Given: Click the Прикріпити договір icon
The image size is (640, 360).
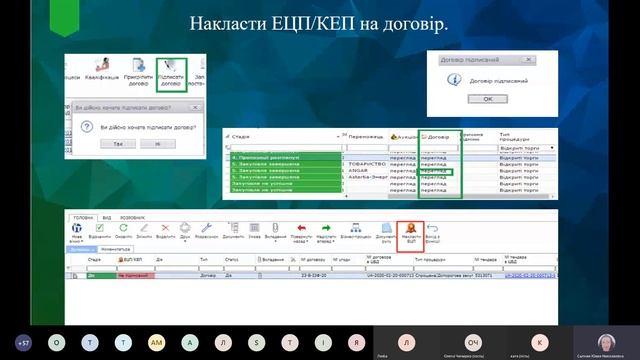Looking at the screenshot, I should pos(138,66).
